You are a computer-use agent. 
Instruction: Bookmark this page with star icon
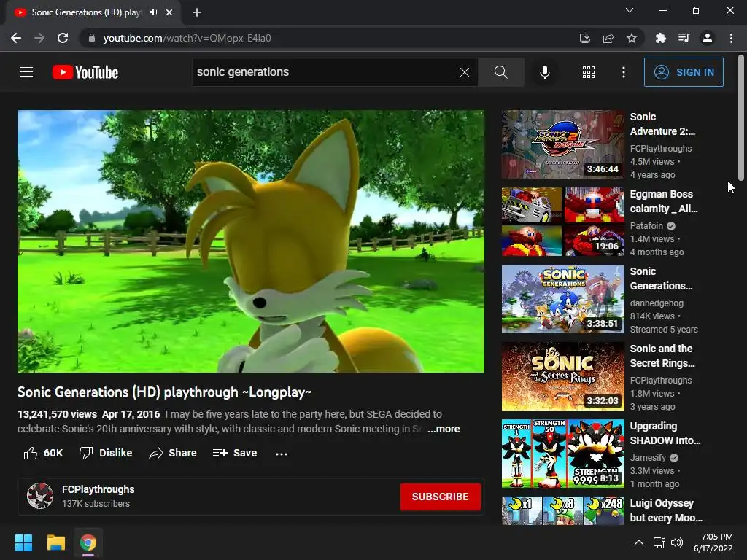pos(632,38)
